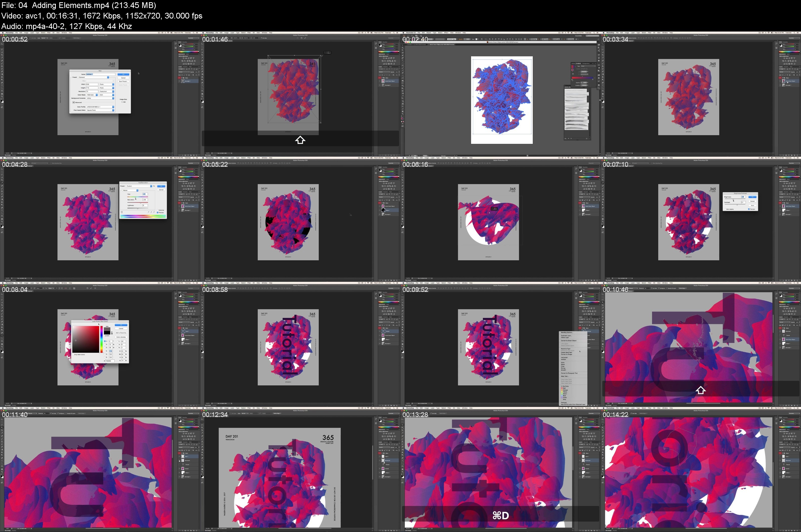Select Eyedropper tool in 00:08:04 frame toolbar
801x532 pixels.
coord(2,308)
